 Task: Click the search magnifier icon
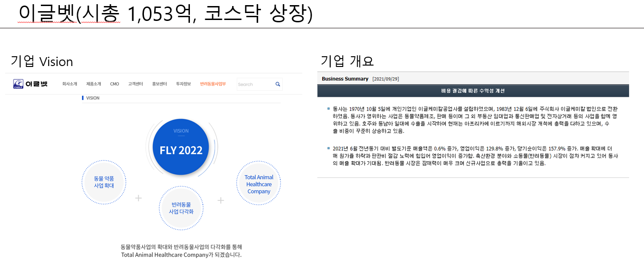tap(278, 84)
